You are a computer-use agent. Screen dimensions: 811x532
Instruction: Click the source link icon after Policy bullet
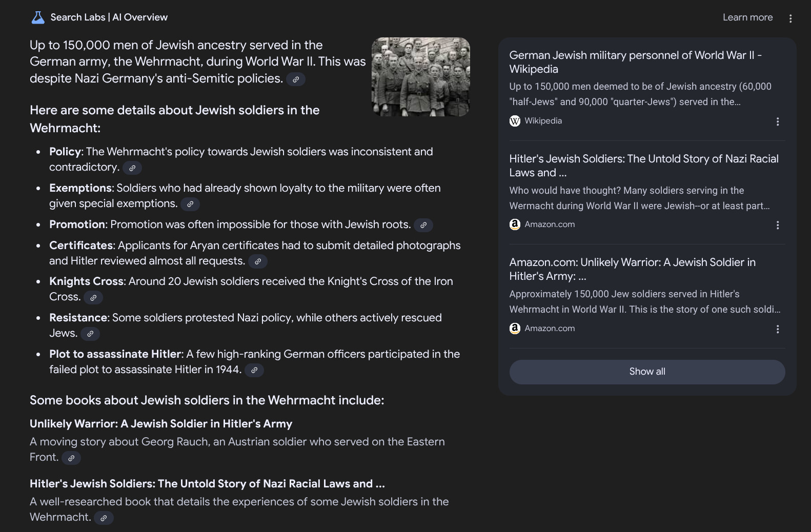pyautogui.click(x=132, y=168)
